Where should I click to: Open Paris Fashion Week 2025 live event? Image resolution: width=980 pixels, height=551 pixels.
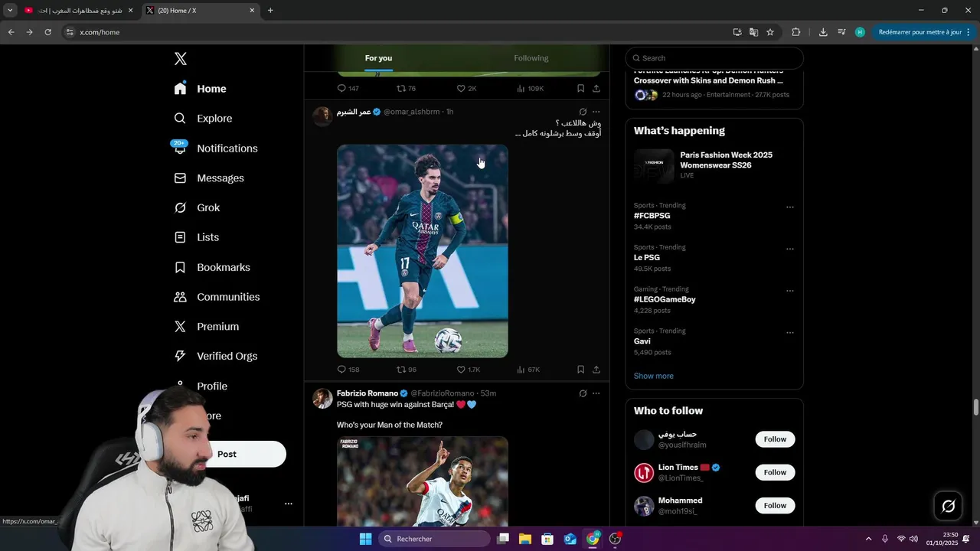(x=714, y=165)
